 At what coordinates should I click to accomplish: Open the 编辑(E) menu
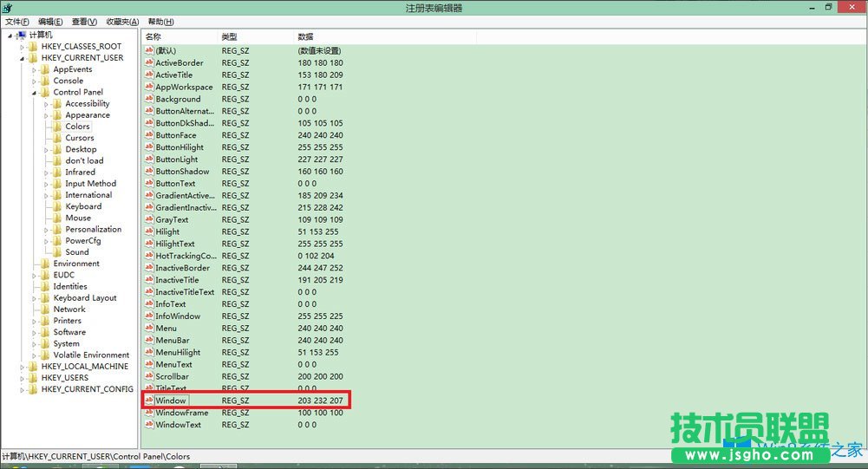tap(50, 22)
